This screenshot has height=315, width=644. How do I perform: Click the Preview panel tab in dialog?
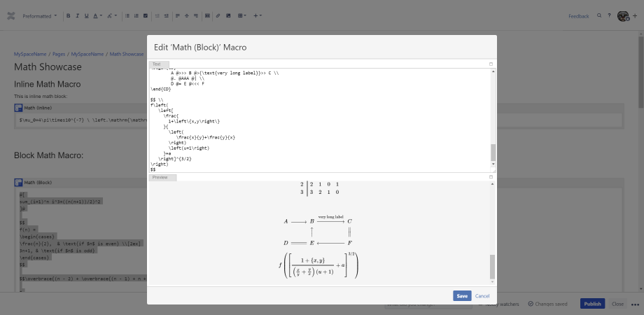(x=162, y=177)
